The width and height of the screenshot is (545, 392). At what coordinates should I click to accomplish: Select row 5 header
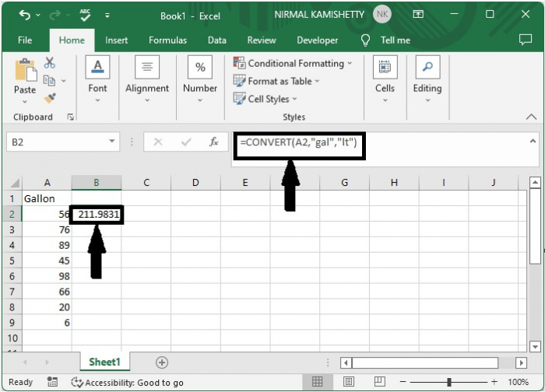pos(12,261)
